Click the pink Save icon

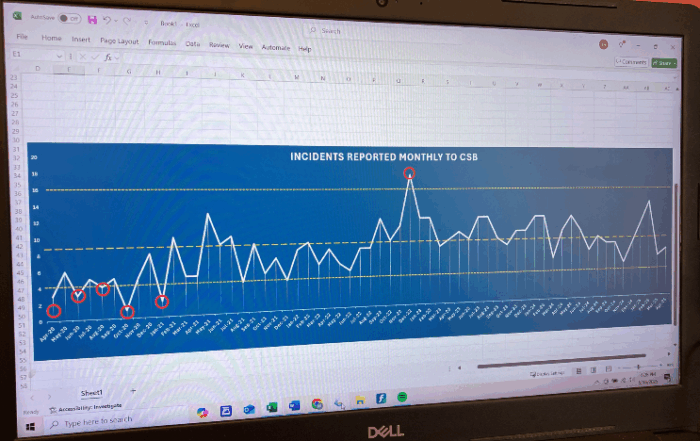[92, 20]
